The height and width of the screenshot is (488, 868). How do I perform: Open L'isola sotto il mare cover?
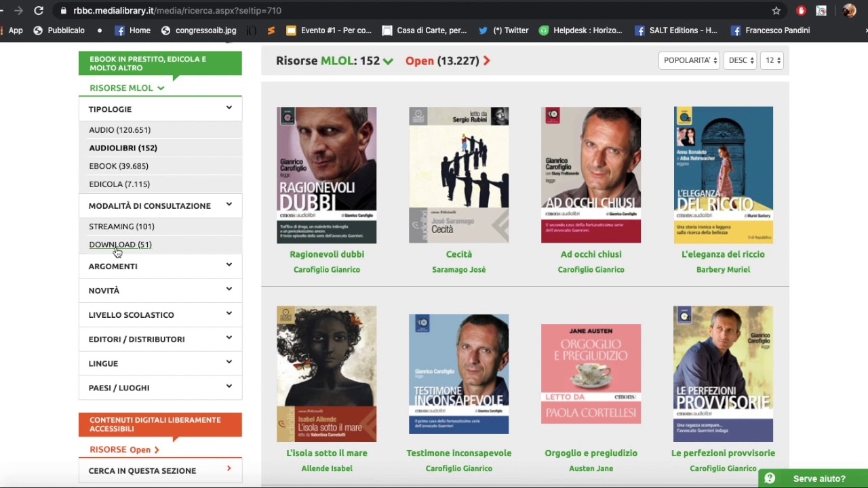pos(326,374)
